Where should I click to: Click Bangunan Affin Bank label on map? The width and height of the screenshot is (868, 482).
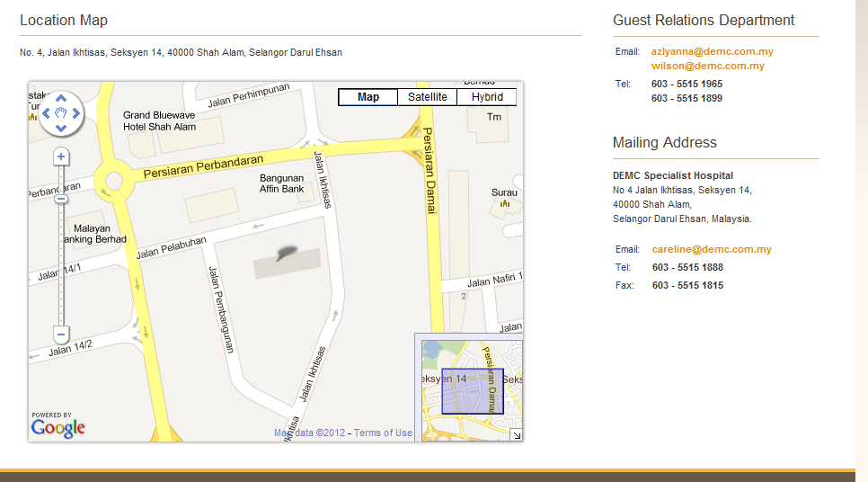tap(282, 183)
